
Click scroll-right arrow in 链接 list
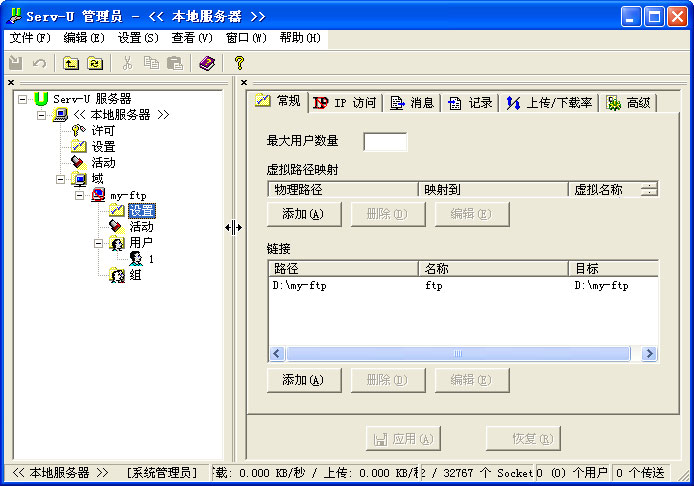point(649,353)
